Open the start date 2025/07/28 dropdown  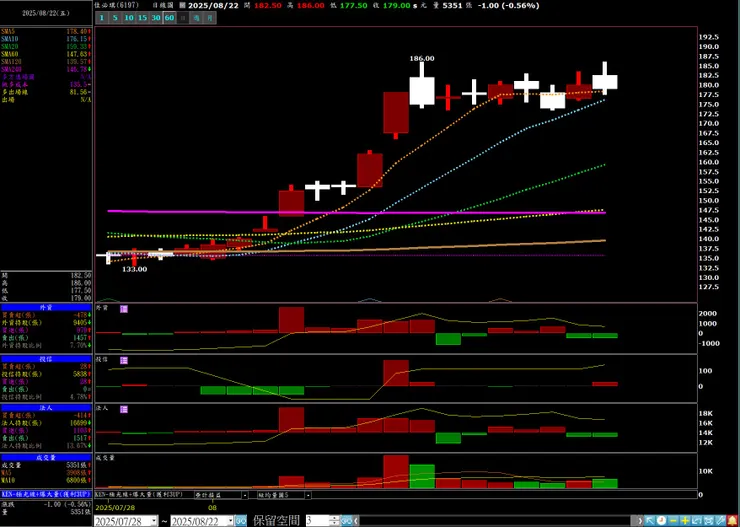coord(154,521)
